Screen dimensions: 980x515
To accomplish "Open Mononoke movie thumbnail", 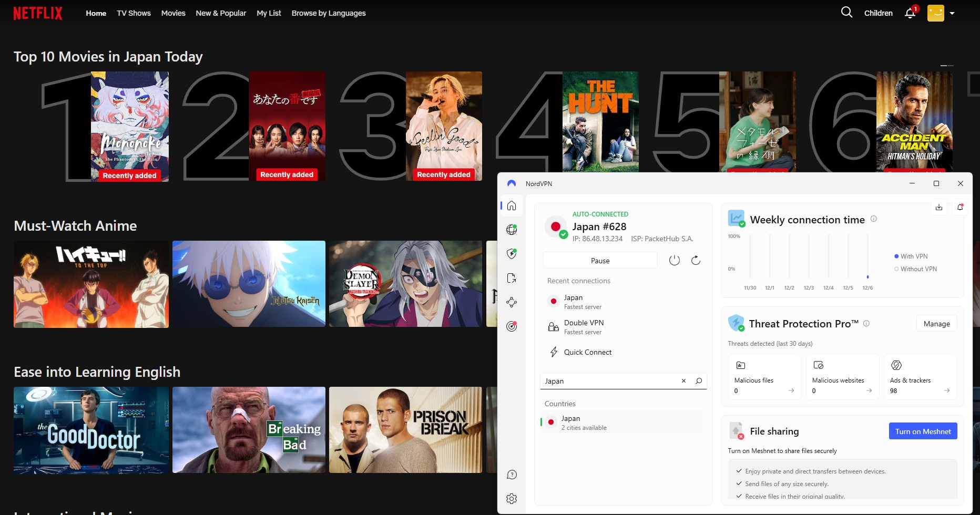I will 130,127.
